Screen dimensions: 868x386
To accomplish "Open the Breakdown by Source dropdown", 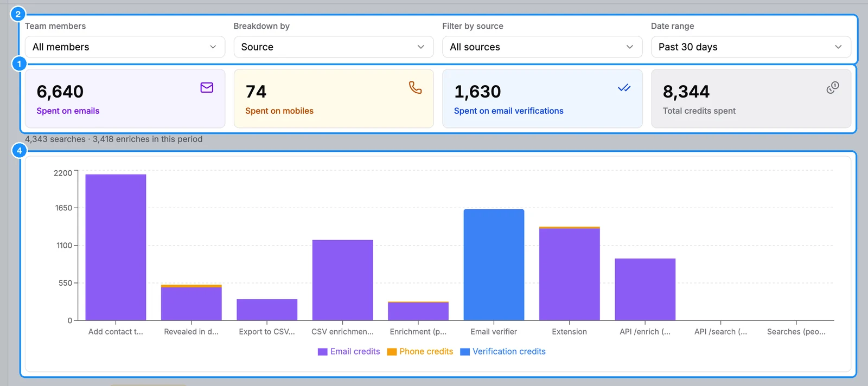I will coord(334,47).
